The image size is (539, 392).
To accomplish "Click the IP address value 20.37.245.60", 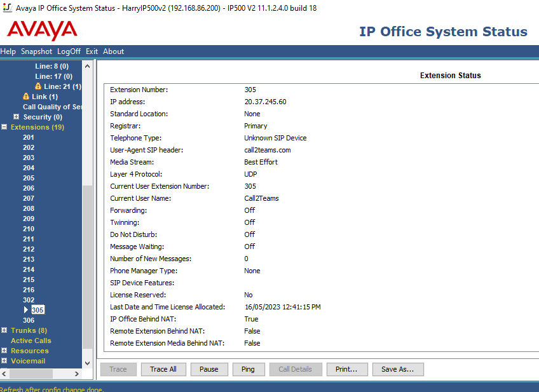I will [266, 102].
